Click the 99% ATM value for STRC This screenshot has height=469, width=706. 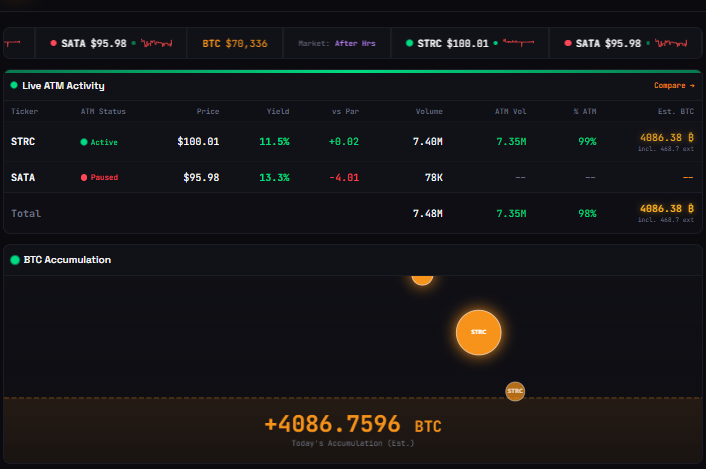point(587,141)
